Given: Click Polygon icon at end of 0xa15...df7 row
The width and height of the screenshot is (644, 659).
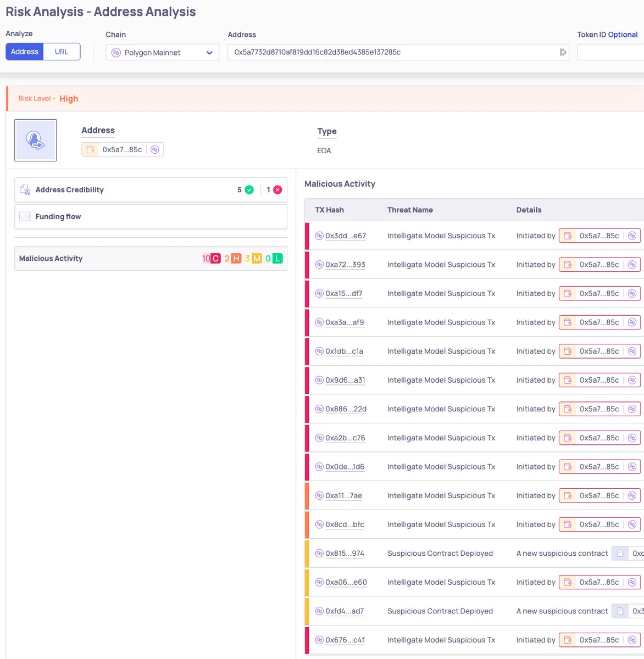Looking at the screenshot, I should coord(632,293).
